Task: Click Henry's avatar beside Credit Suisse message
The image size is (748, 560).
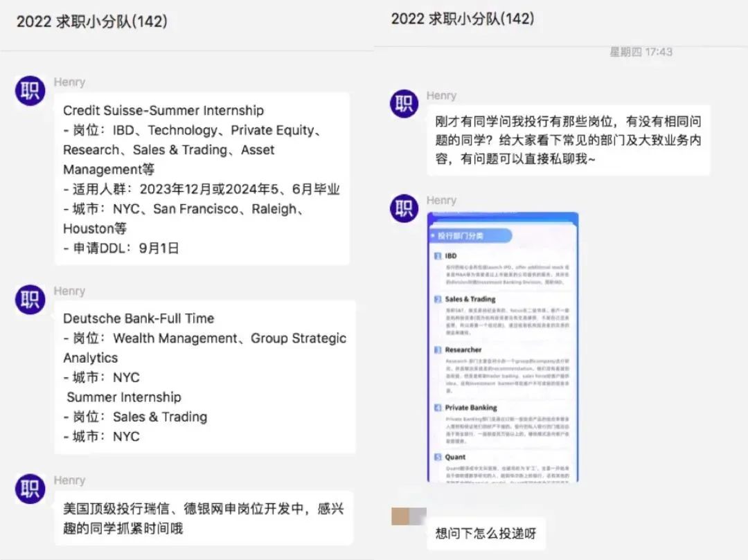Action: coord(30,91)
